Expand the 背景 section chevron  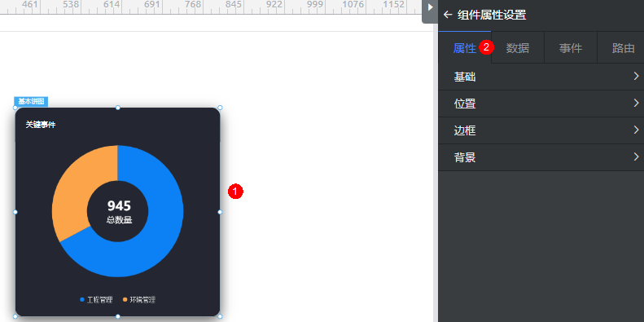click(636, 157)
